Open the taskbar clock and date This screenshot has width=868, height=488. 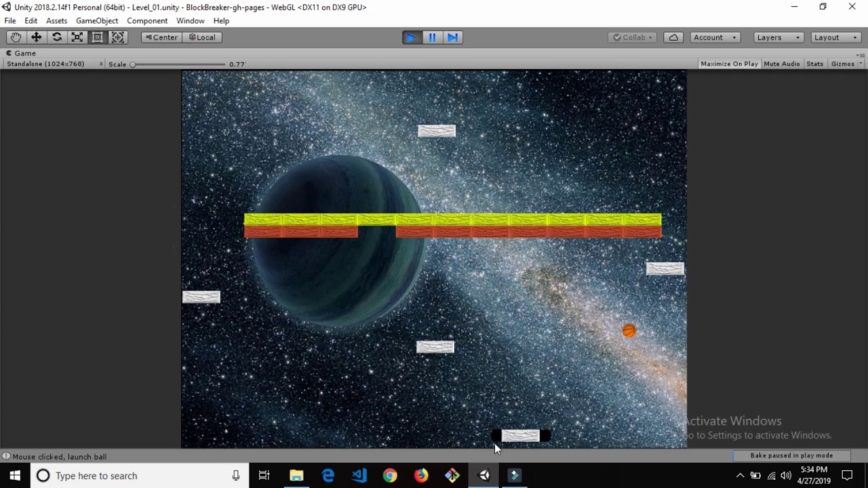[814, 476]
